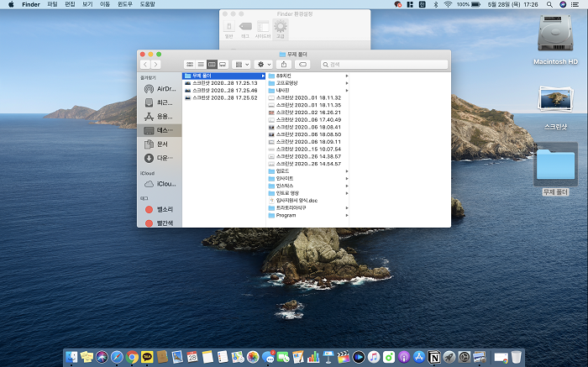Viewport: 588px width, 367px height.
Task: Expand the 인스탁스 folder arrow
Action: point(346,186)
